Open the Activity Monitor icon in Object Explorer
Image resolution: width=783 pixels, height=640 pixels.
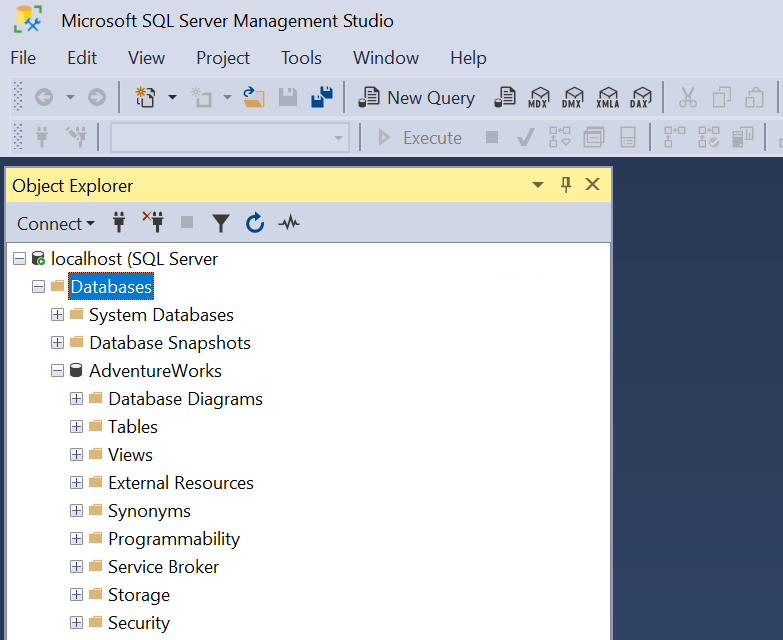click(x=289, y=223)
